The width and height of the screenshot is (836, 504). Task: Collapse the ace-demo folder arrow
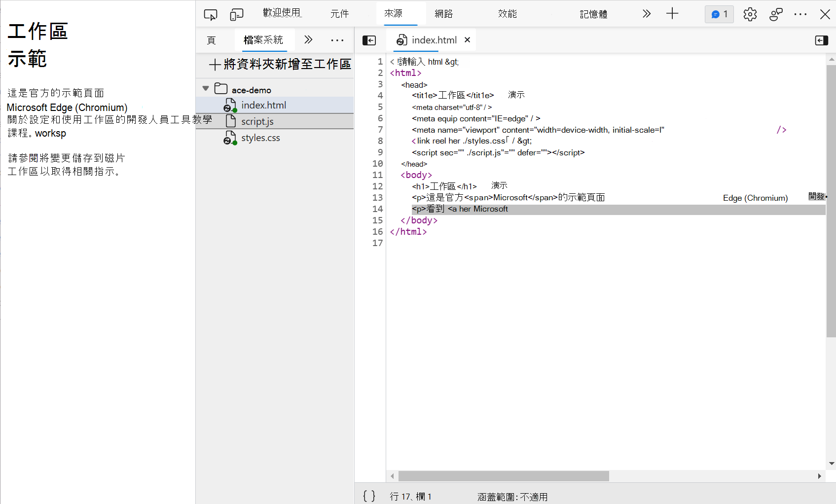[x=206, y=89]
